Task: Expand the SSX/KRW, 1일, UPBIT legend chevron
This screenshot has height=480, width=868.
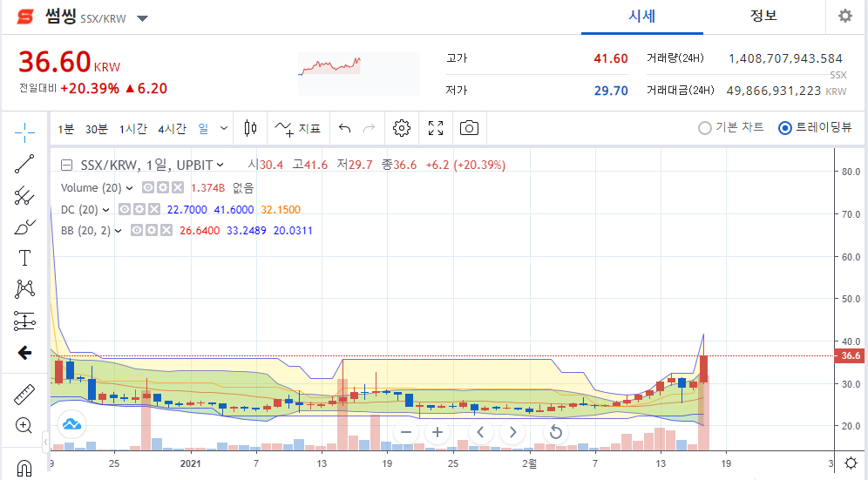Action: (x=220, y=165)
